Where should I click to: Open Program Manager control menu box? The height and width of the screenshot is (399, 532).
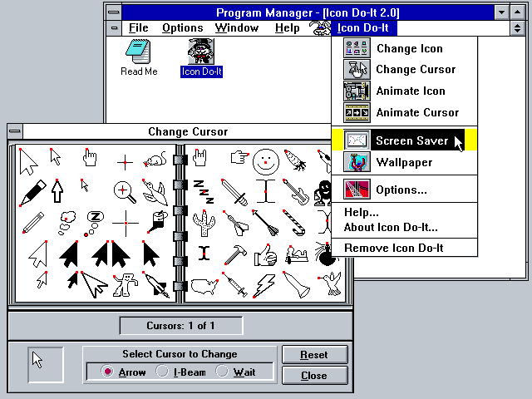(x=114, y=12)
